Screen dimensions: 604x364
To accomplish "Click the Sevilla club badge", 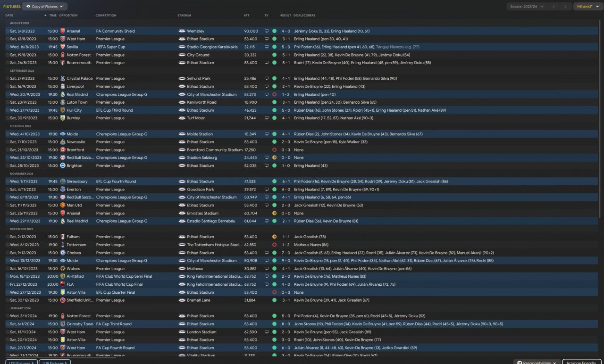I will click(63, 47).
